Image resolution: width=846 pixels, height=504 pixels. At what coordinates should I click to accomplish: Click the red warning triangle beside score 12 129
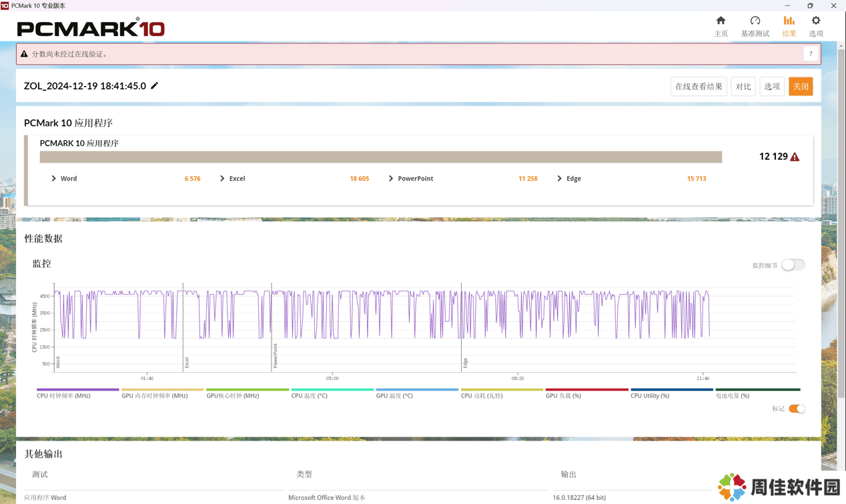[795, 157]
